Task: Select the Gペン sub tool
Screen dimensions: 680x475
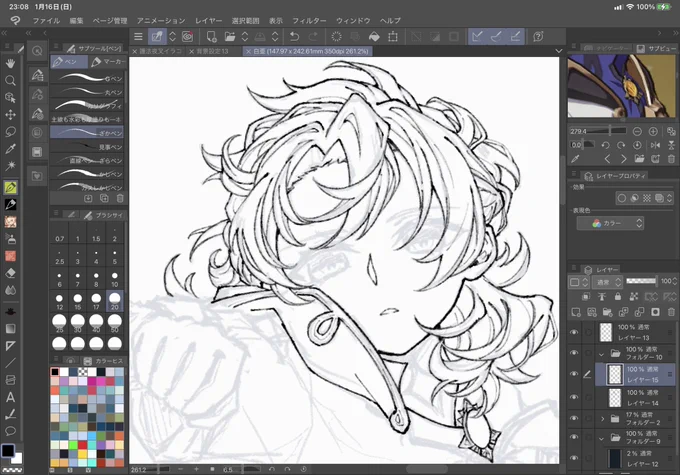Action: coord(87,79)
